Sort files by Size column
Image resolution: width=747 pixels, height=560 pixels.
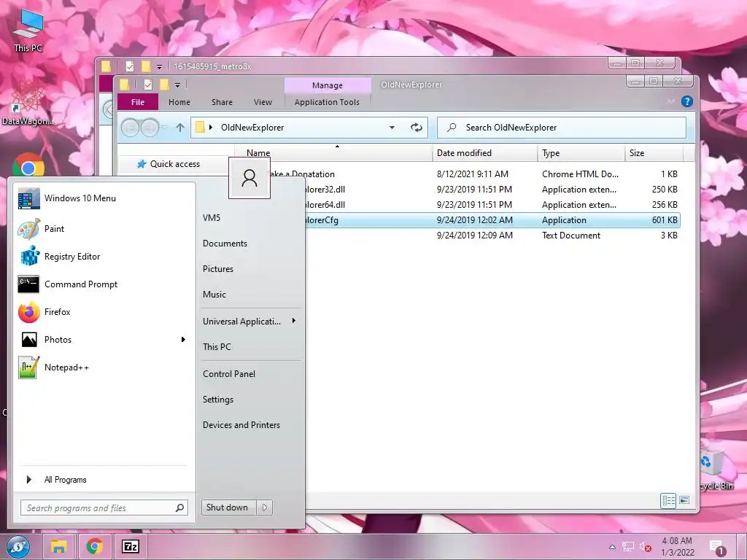[x=654, y=153]
